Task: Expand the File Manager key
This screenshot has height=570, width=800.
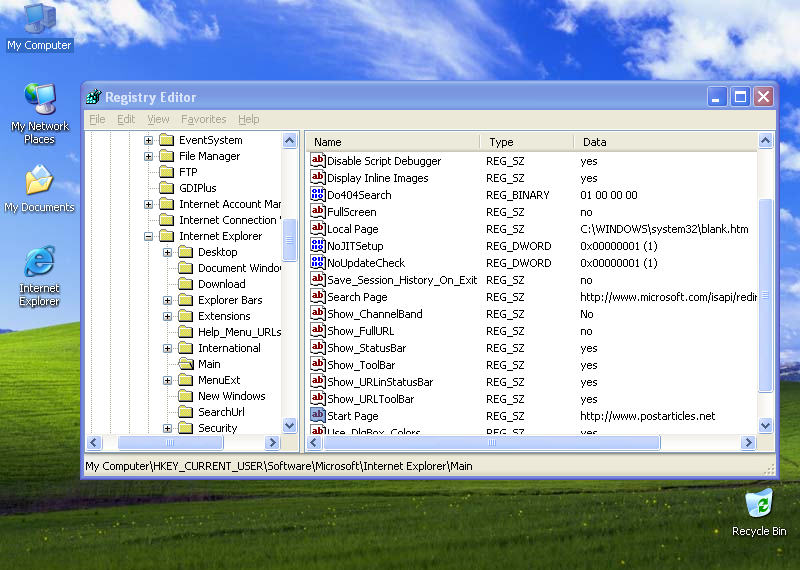Action: pyautogui.click(x=148, y=156)
